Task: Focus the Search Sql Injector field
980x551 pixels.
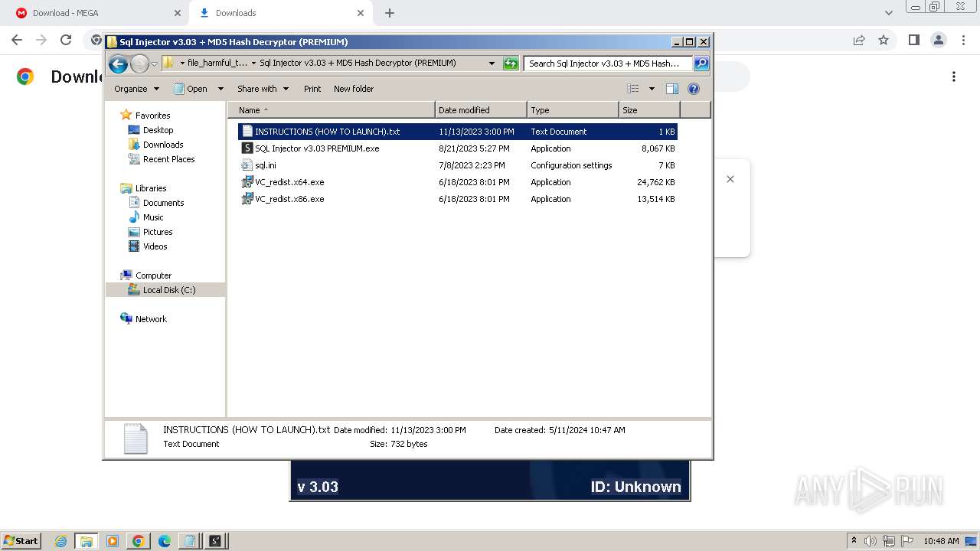Action: click(608, 64)
